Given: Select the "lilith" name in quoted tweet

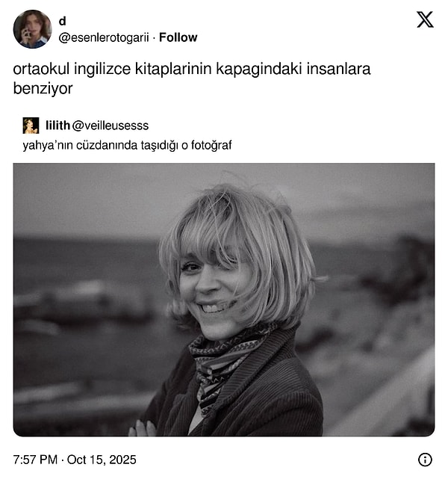Looking at the screenshot, I should (57, 126).
